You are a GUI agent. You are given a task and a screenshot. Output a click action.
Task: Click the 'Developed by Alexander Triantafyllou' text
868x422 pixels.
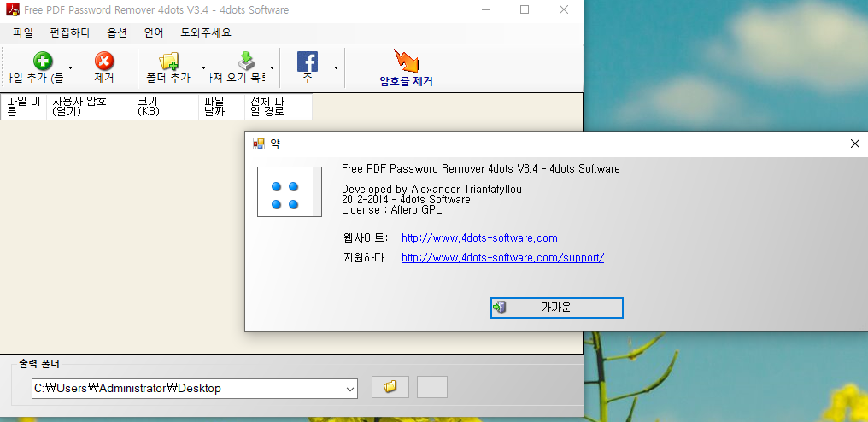[x=431, y=190]
